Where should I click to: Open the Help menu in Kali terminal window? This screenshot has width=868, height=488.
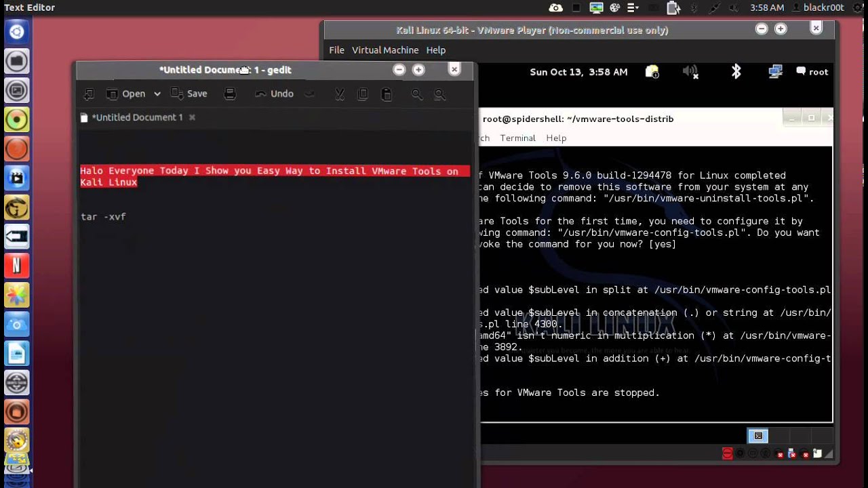[556, 138]
